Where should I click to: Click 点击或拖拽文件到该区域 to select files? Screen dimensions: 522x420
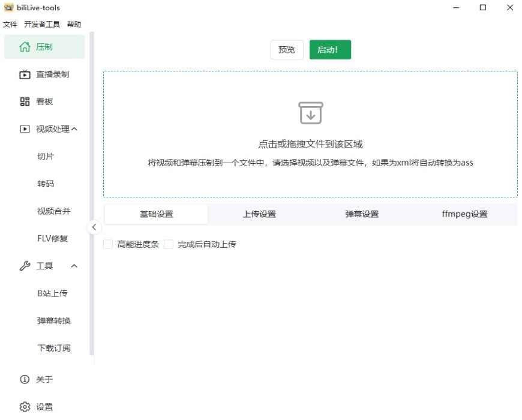click(310, 144)
